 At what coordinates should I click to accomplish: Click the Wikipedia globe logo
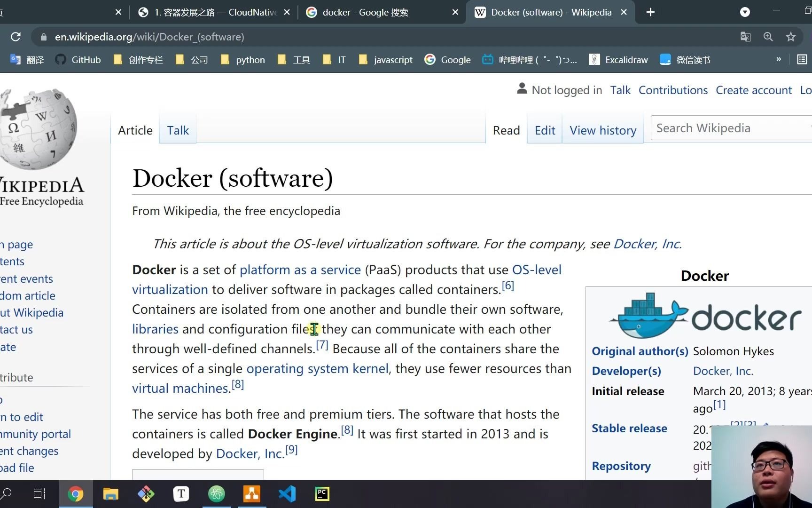click(x=39, y=128)
